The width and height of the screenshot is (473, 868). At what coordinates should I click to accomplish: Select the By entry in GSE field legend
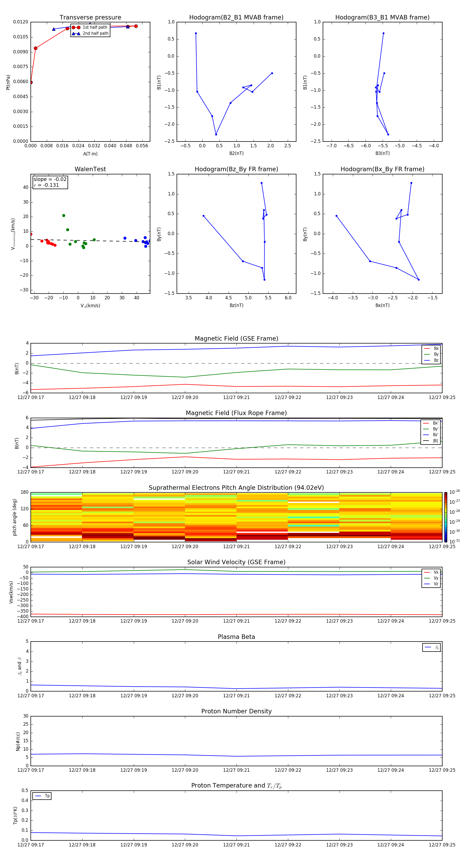[431, 354]
